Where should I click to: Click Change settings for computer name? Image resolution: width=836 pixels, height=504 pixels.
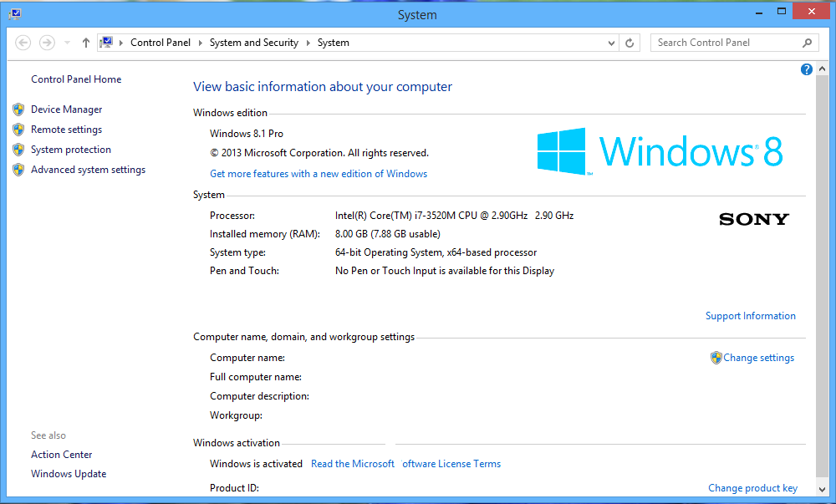pos(759,358)
